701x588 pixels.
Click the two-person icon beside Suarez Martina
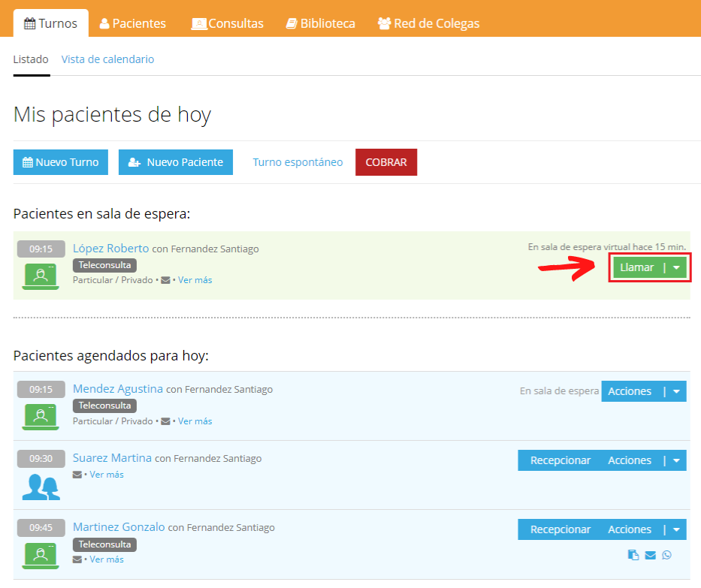41,487
